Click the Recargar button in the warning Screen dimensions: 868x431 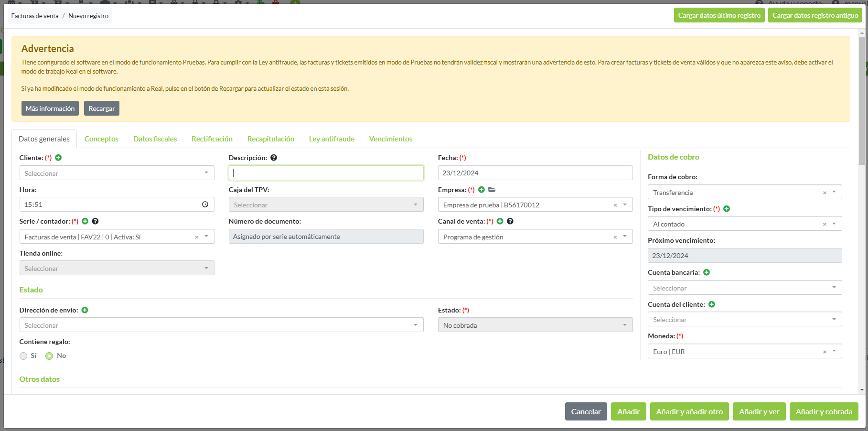(101, 108)
